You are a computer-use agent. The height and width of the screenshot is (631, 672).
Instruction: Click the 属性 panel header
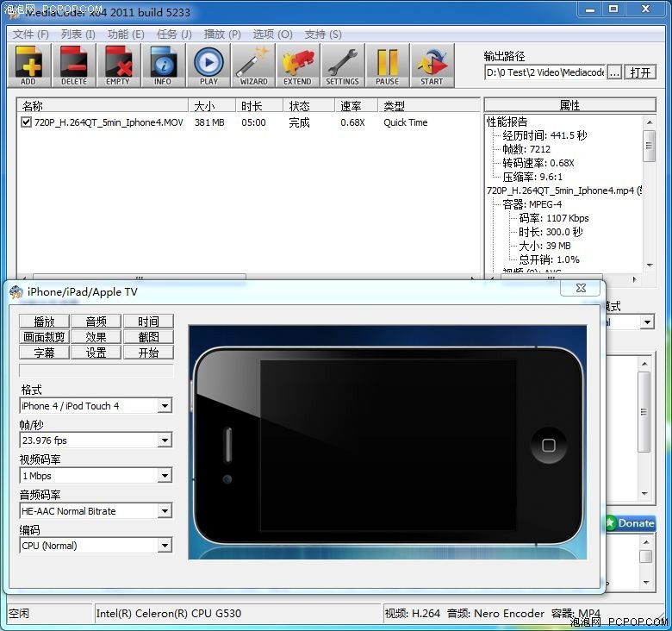[x=570, y=105]
